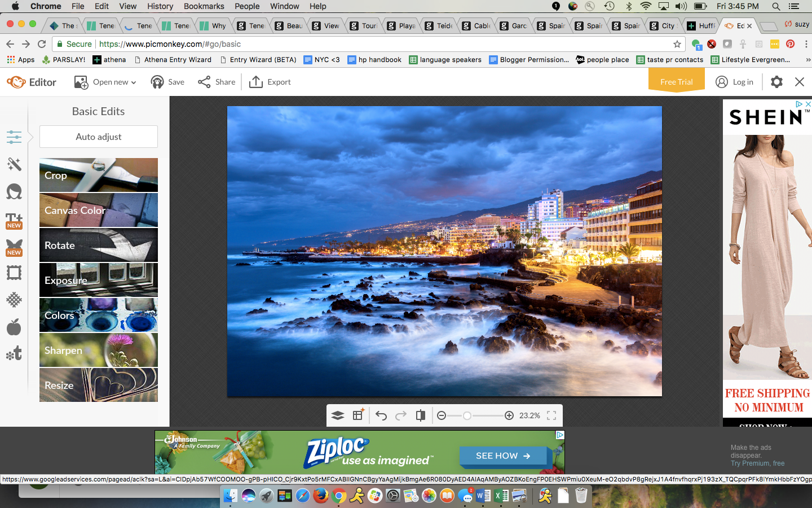Click the Free Trial button
812x508 pixels.
pyautogui.click(x=676, y=82)
